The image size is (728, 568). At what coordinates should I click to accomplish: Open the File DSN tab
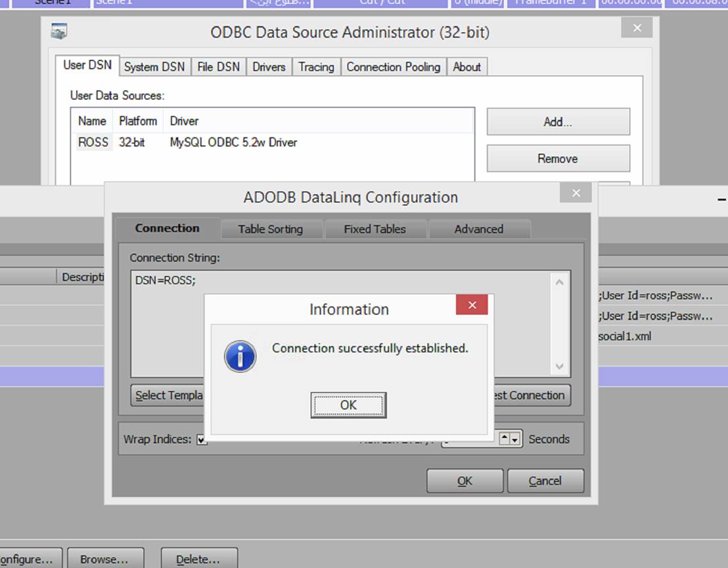click(x=218, y=67)
